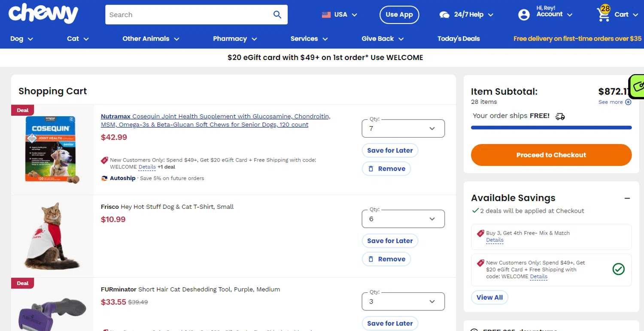644x331 pixels.
Task: Click View All available savings
Action: [x=489, y=298]
